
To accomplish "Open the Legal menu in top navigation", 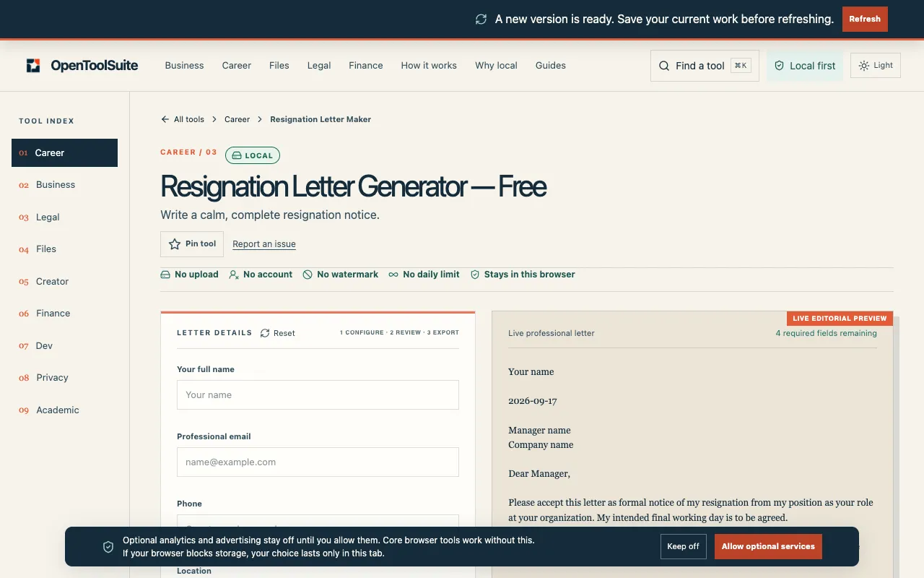I will point(319,65).
